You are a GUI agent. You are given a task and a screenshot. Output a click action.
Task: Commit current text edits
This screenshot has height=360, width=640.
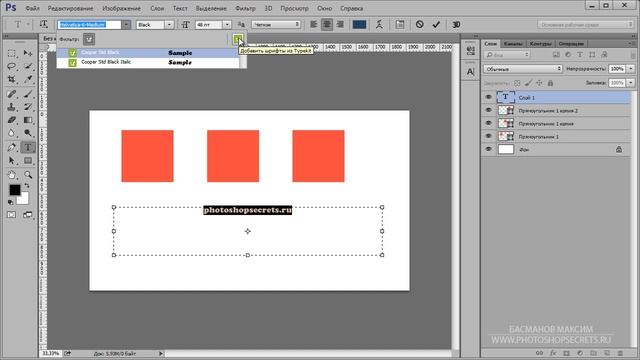[x=436, y=24]
